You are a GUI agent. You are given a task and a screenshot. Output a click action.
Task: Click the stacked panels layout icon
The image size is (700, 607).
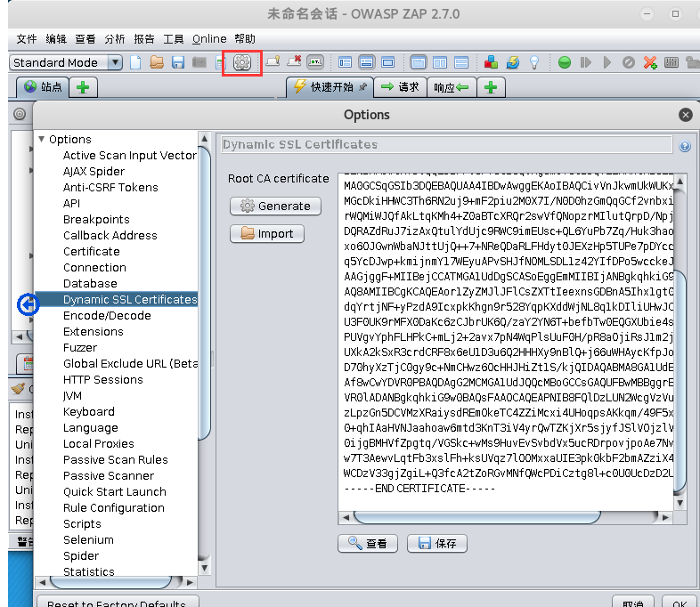tap(460, 62)
